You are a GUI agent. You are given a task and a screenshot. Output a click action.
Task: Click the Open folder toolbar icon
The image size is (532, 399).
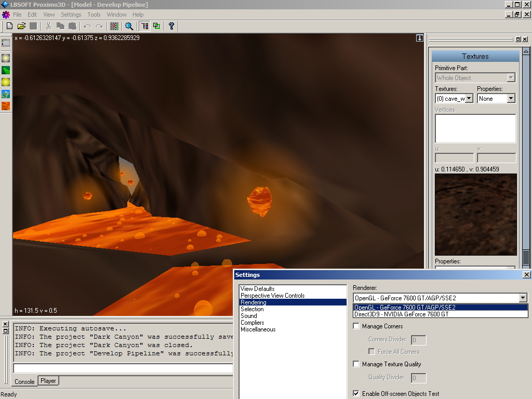21,26
